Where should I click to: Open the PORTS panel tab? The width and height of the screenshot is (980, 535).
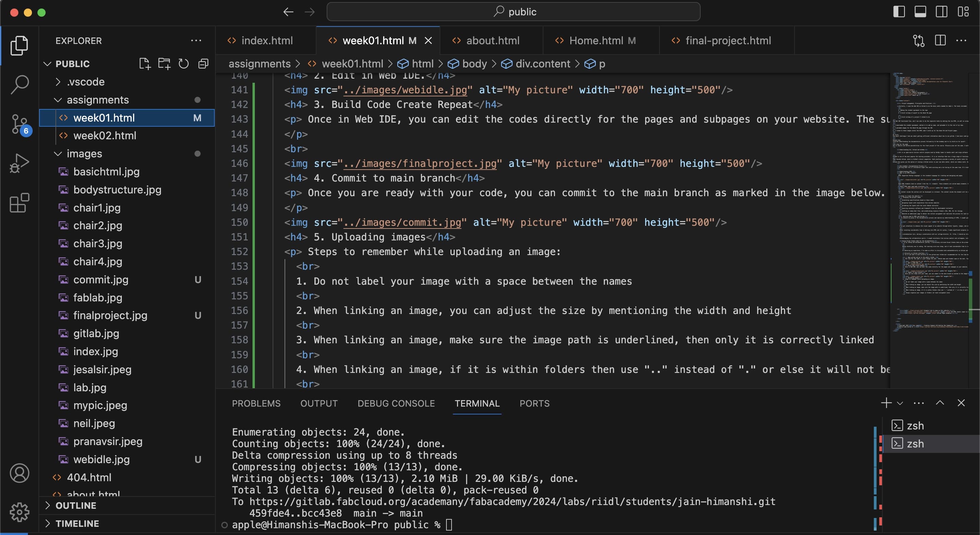(535, 403)
